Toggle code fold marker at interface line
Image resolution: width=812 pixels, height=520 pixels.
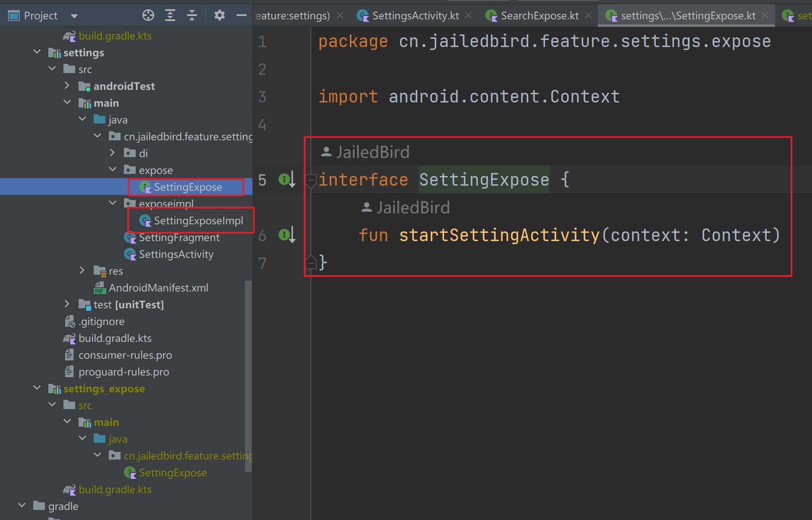pyautogui.click(x=311, y=181)
